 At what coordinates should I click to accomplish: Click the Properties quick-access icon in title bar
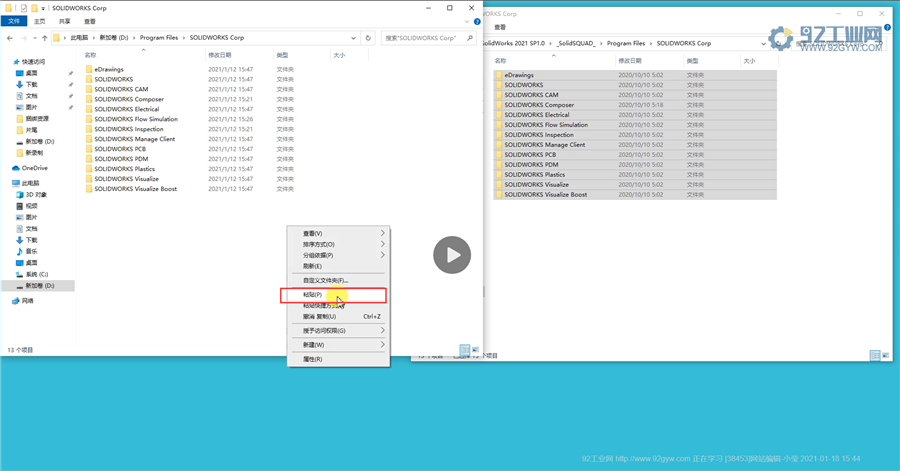tap(24, 8)
